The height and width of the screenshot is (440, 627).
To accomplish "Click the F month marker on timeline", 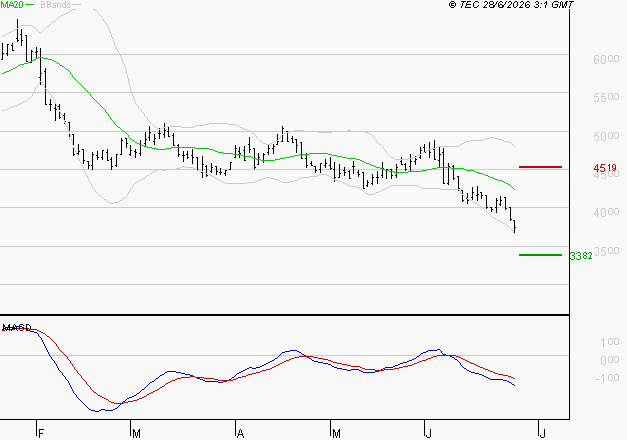I will (40, 434).
